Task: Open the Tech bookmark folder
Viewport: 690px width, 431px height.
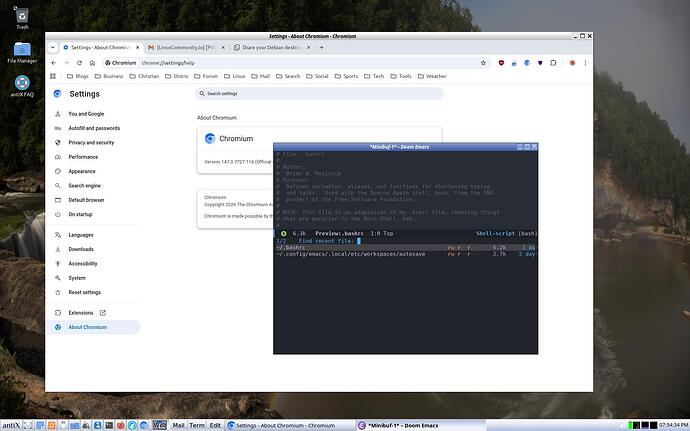Action: click(x=374, y=76)
